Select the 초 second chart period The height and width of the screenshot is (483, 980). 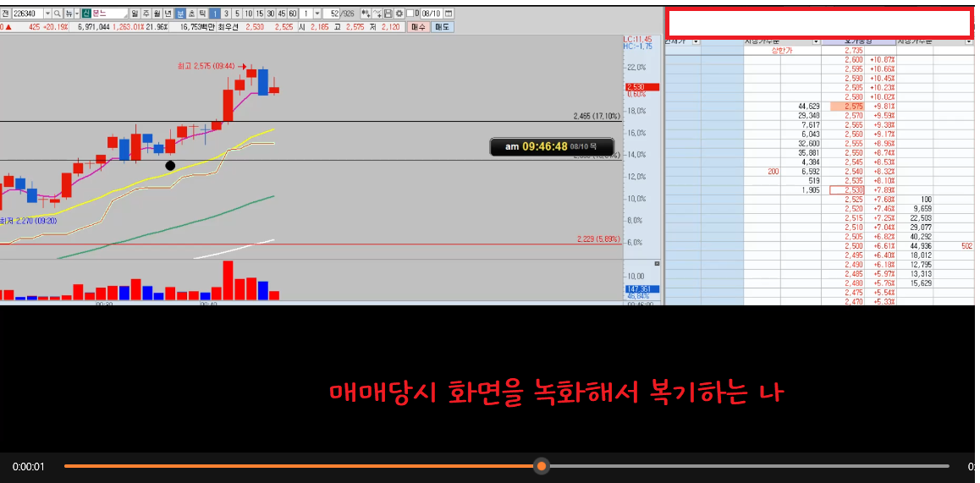pyautogui.click(x=191, y=14)
